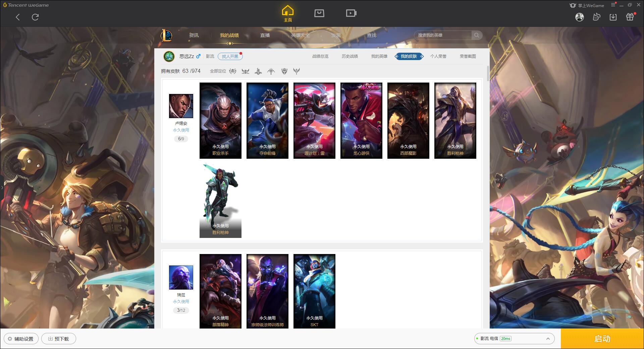Filter skins by assassin claw role icon

point(233,71)
